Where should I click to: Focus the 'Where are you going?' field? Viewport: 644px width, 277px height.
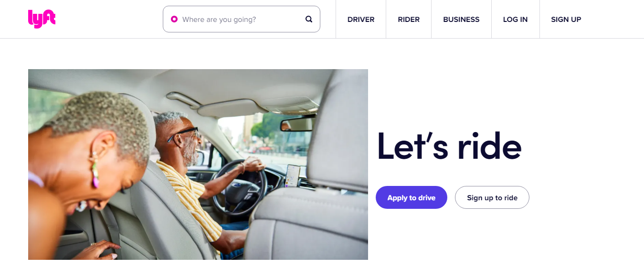pos(242,19)
